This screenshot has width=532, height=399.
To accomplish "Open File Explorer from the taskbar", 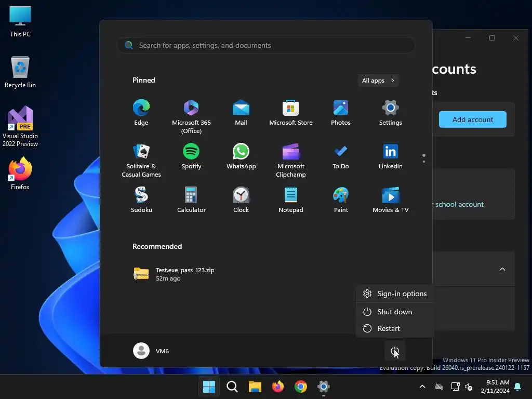I will [255, 387].
